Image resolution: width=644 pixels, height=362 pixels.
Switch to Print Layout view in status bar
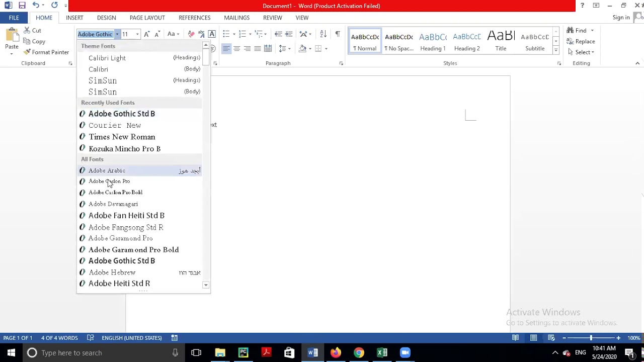(x=533, y=338)
